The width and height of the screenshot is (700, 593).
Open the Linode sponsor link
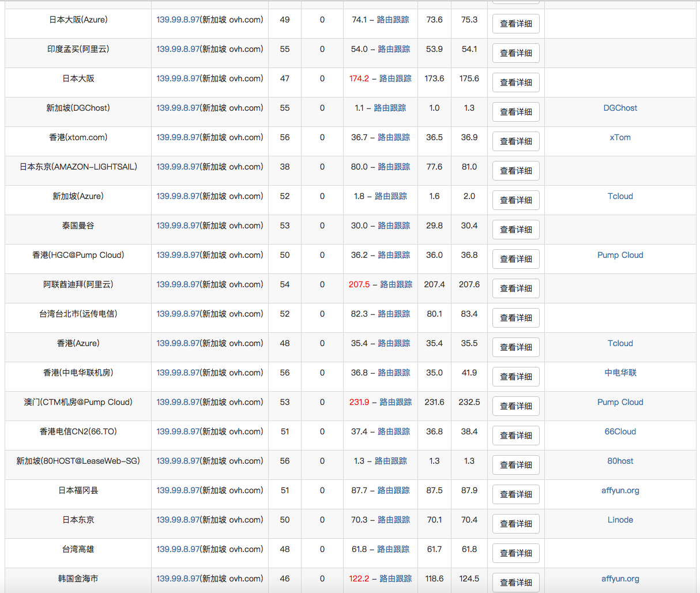pos(620,520)
